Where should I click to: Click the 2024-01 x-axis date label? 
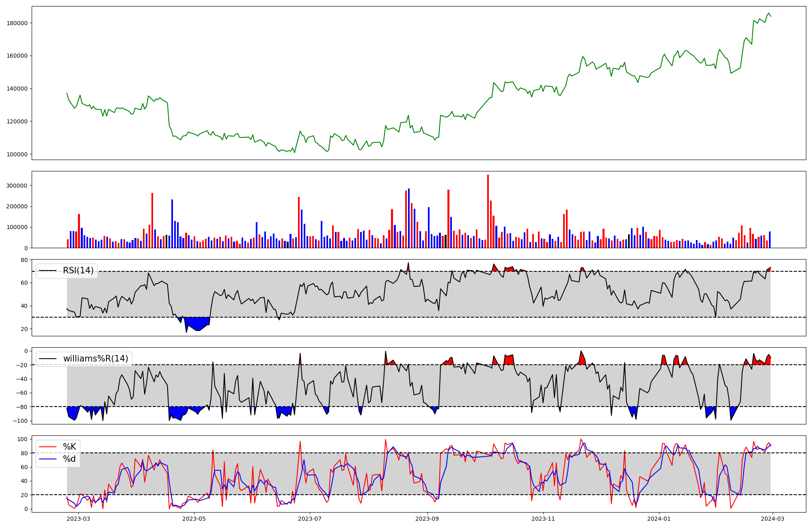[x=659, y=519]
